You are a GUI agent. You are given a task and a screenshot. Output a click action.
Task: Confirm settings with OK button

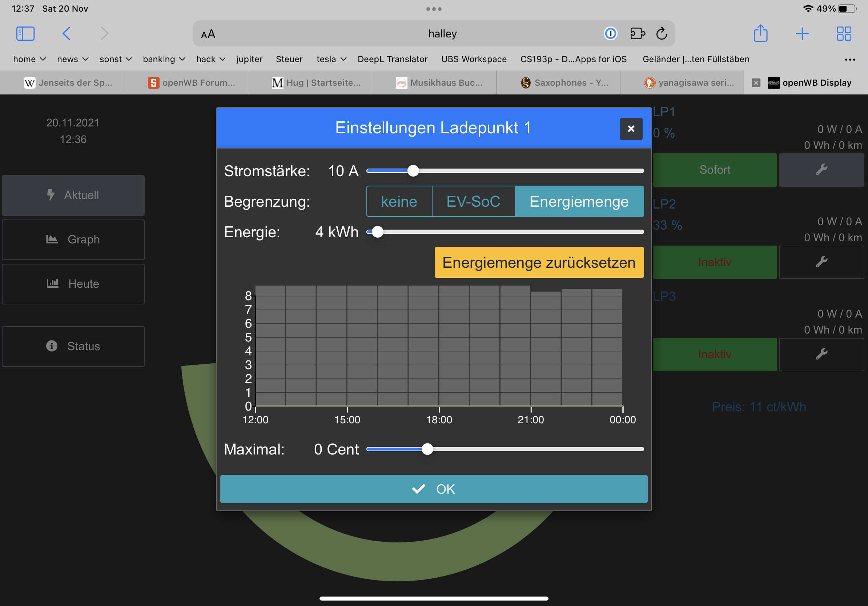(434, 489)
